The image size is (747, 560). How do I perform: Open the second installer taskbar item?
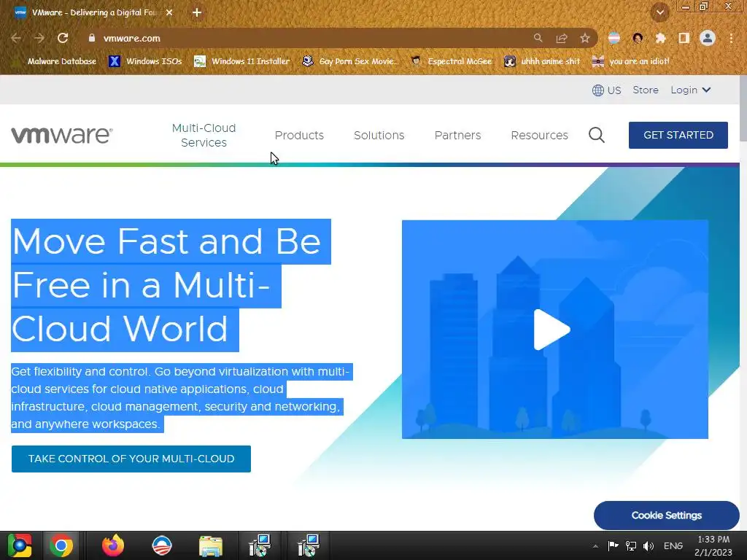[x=309, y=545]
